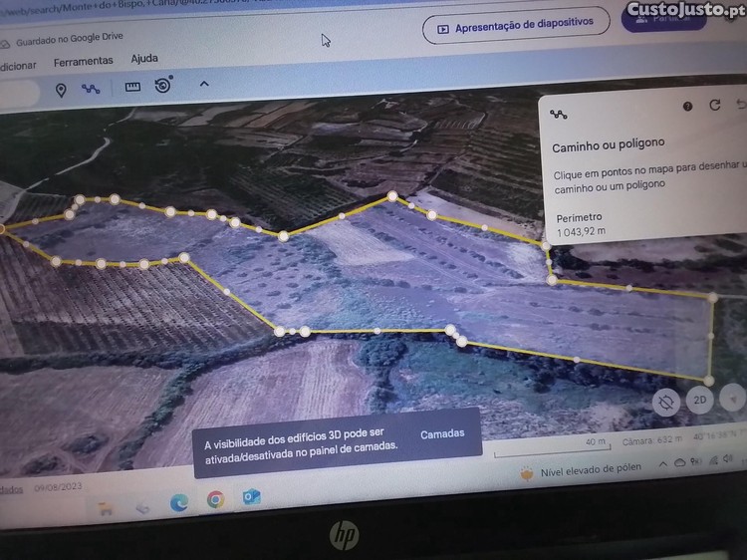This screenshot has height=560, width=747.
Task: Click the historical imagery clock icon
Action: [163, 85]
